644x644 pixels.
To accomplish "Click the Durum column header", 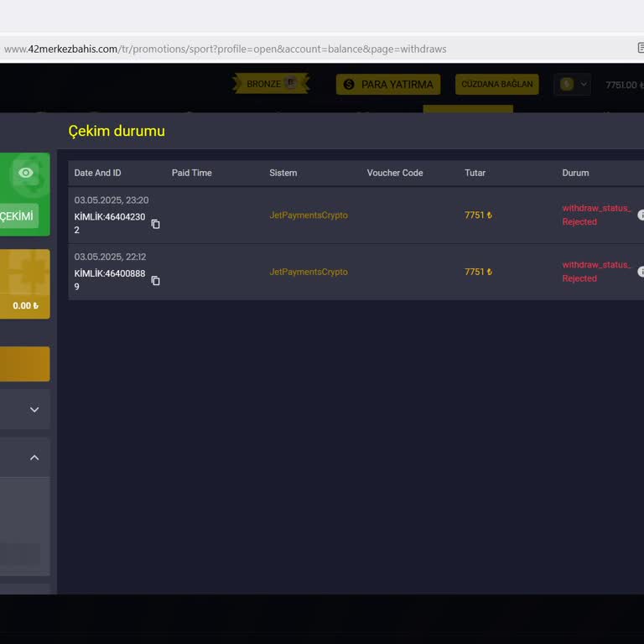I will (575, 173).
